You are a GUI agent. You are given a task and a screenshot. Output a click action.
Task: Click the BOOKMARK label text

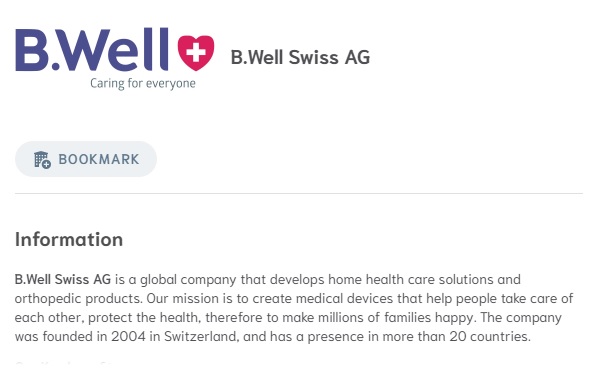coord(99,159)
